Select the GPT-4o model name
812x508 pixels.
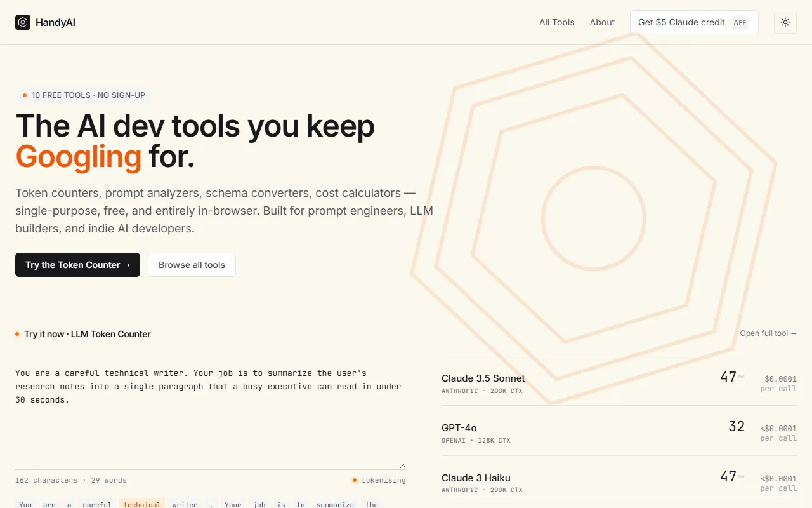[x=459, y=427]
